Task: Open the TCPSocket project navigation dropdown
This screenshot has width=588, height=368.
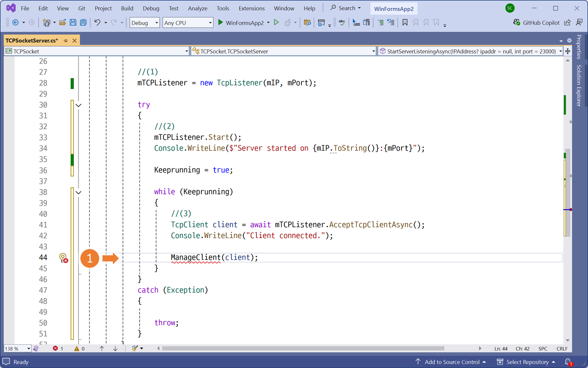Action: pyautogui.click(x=97, y=51)
